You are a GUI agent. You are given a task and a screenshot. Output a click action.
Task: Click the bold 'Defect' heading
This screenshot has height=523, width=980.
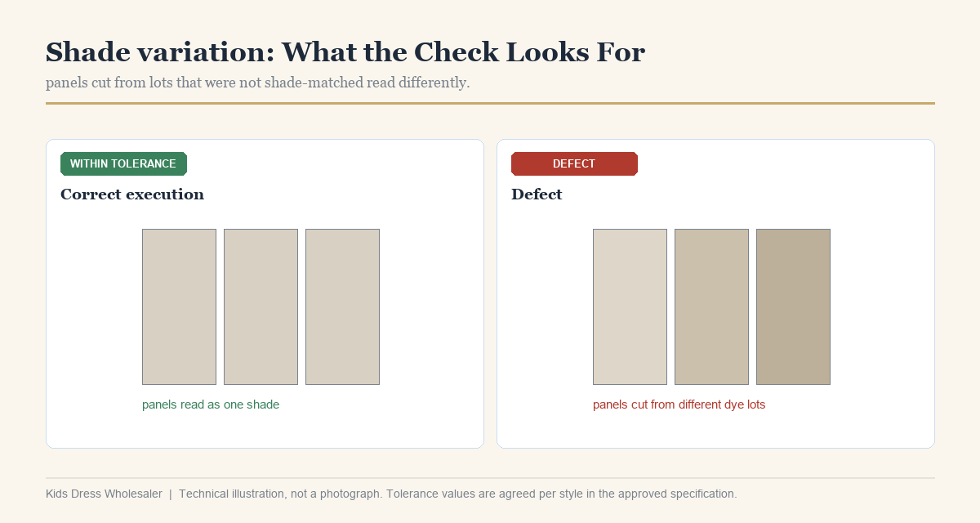537,194
